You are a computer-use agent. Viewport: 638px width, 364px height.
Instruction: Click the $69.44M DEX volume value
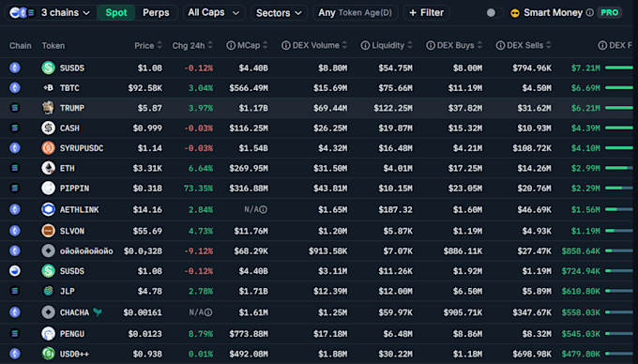click(x=330, y=108)
